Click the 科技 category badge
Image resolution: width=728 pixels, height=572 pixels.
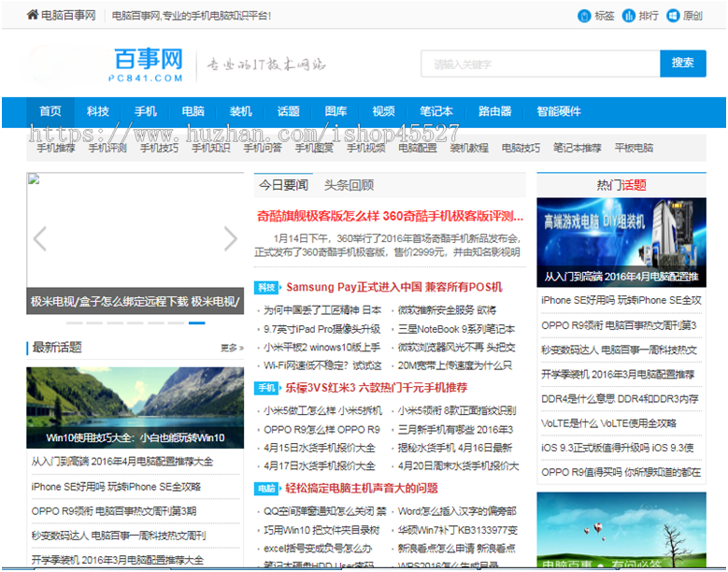pyautogui.click(x=266, y=287)
